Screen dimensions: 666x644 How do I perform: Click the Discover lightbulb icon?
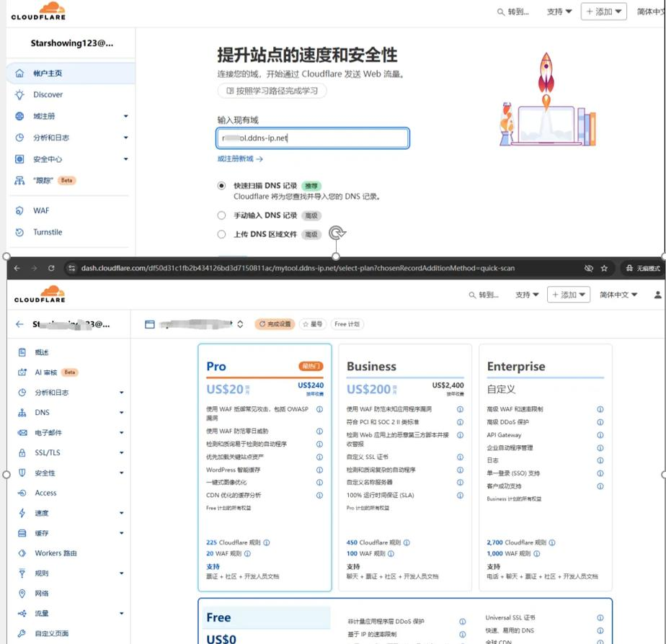click(19, 94)
